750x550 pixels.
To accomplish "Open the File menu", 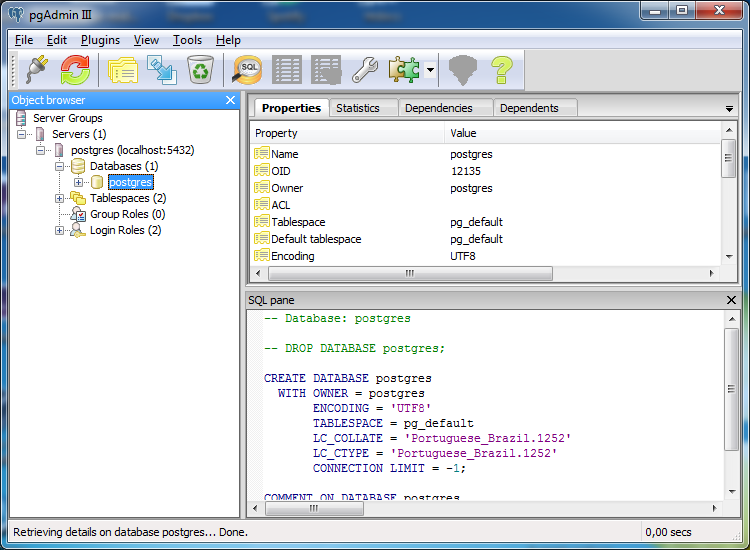I will (x=24, y=40).
